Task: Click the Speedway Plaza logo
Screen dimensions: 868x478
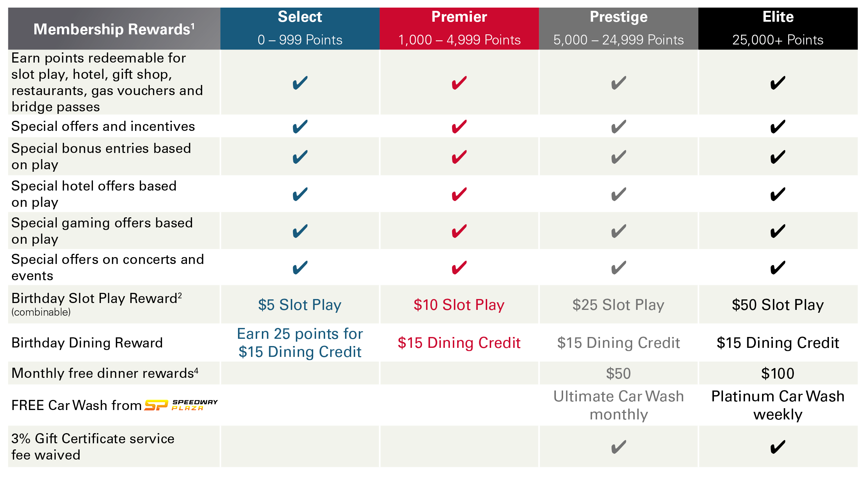Action: (x=181, y=405)
